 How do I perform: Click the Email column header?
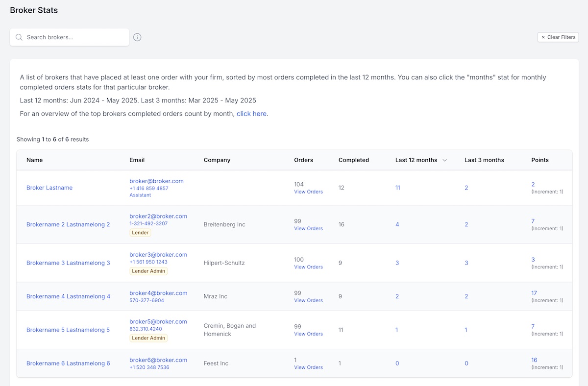pos(137,160)
